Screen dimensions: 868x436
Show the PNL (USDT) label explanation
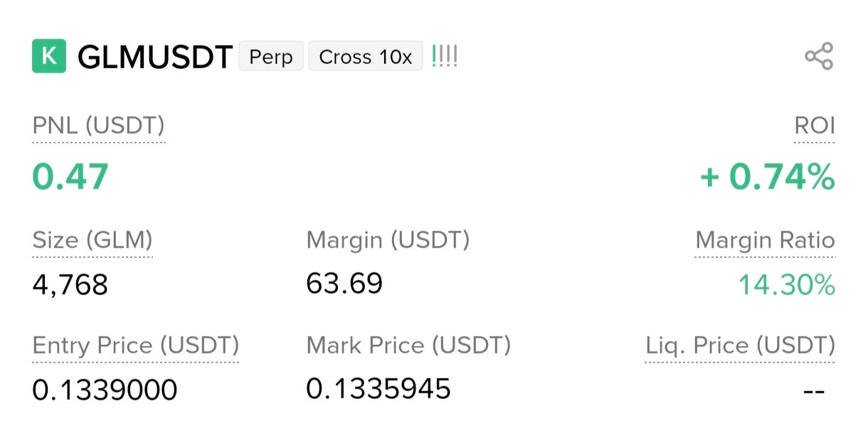pyautogui.click(x=99, y=127)
